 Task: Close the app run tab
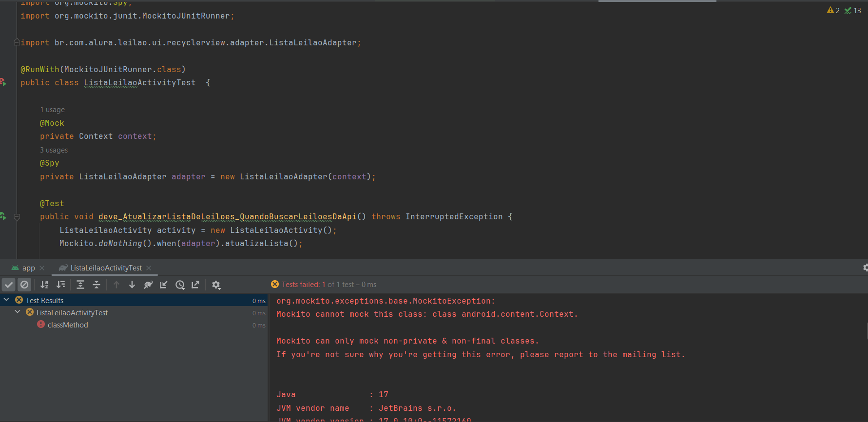(x=42, y=268)
